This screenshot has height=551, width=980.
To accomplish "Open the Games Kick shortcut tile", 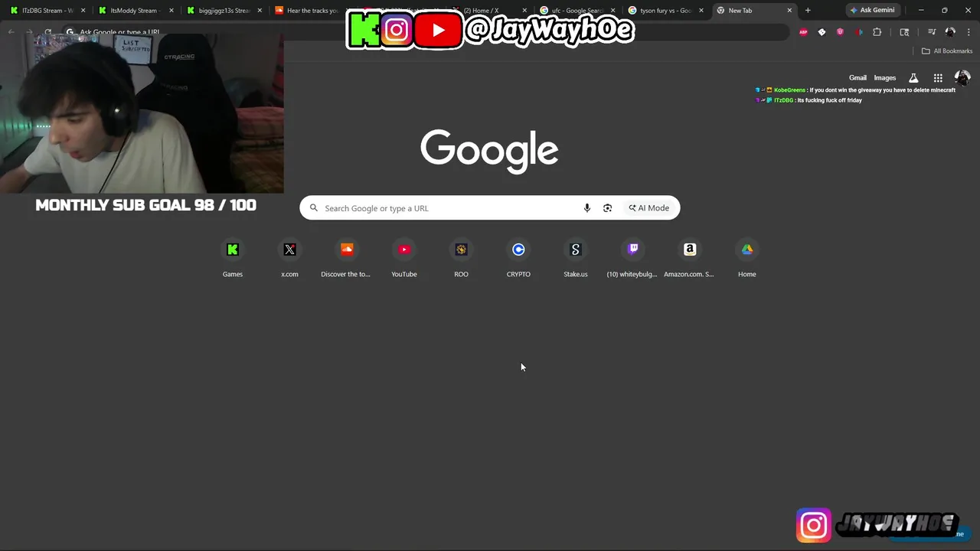I will 233,259.
